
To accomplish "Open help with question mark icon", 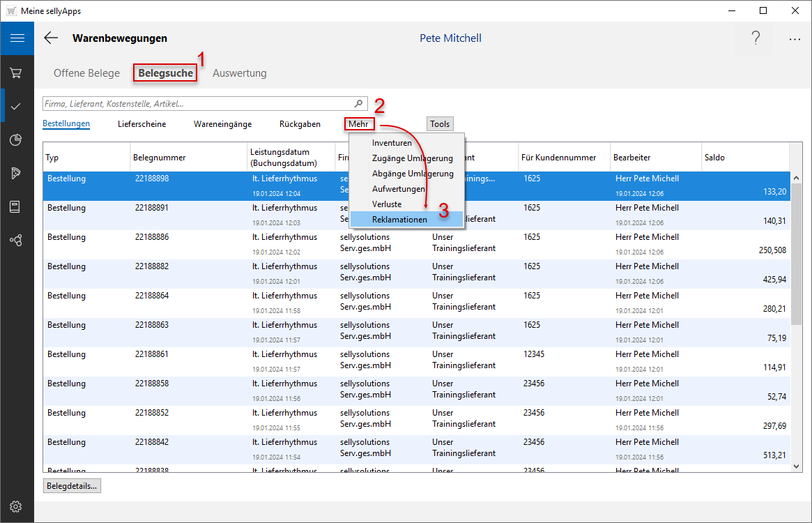I will (x=756, y=38).
